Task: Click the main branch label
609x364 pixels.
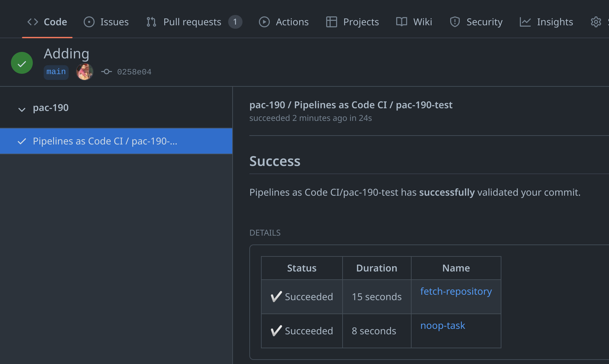Action: click(x=56, y=72)
